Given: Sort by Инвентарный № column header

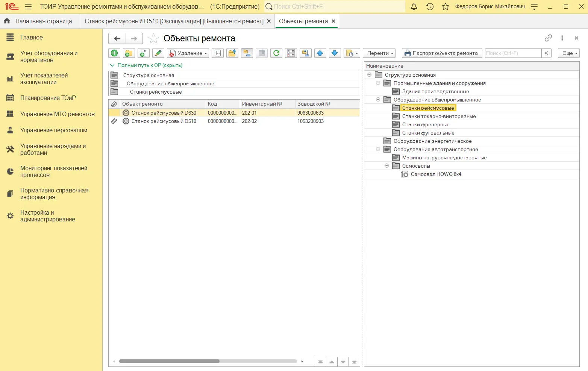Looking at the screenshot, I should pyautogui.click(x=267, y=104).
